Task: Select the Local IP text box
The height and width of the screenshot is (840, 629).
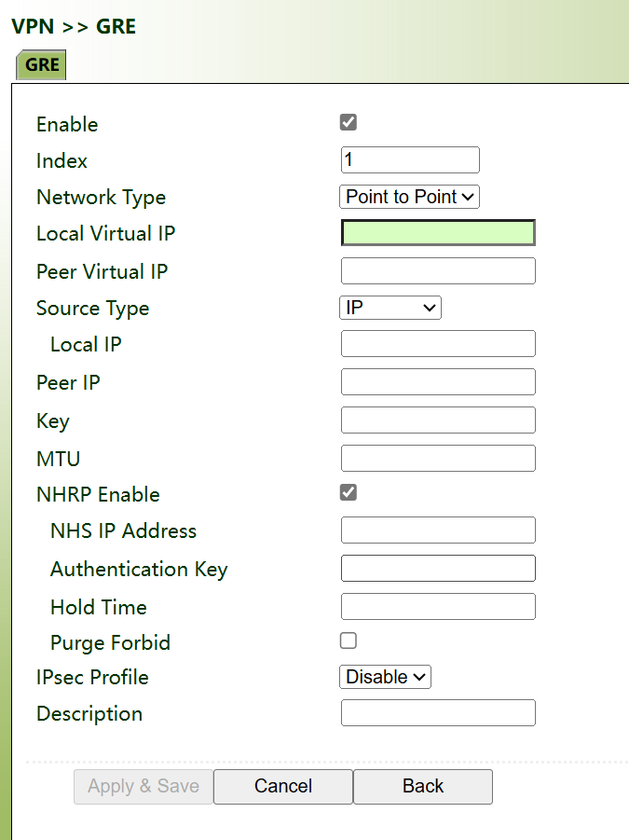Action: tap(438, 343)
